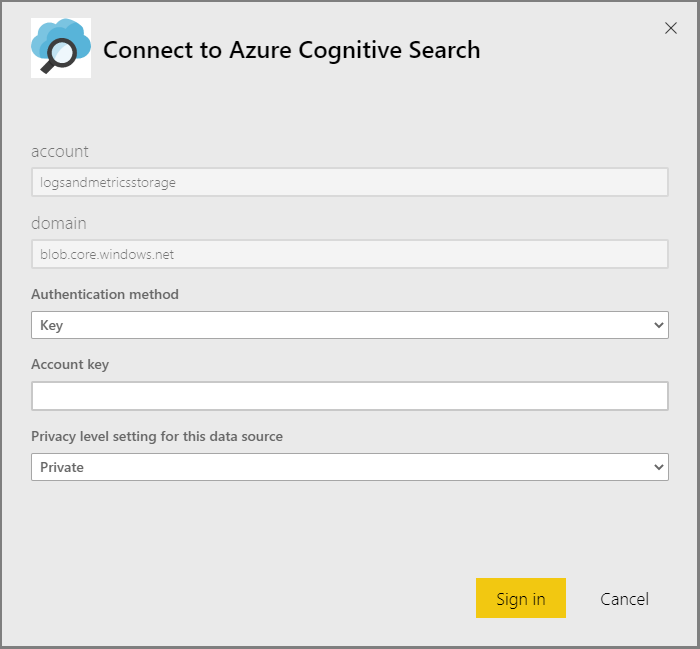Click the chevron arrow beside Key
The height and width of the screenshot is (649, 700).
point(658,325)
